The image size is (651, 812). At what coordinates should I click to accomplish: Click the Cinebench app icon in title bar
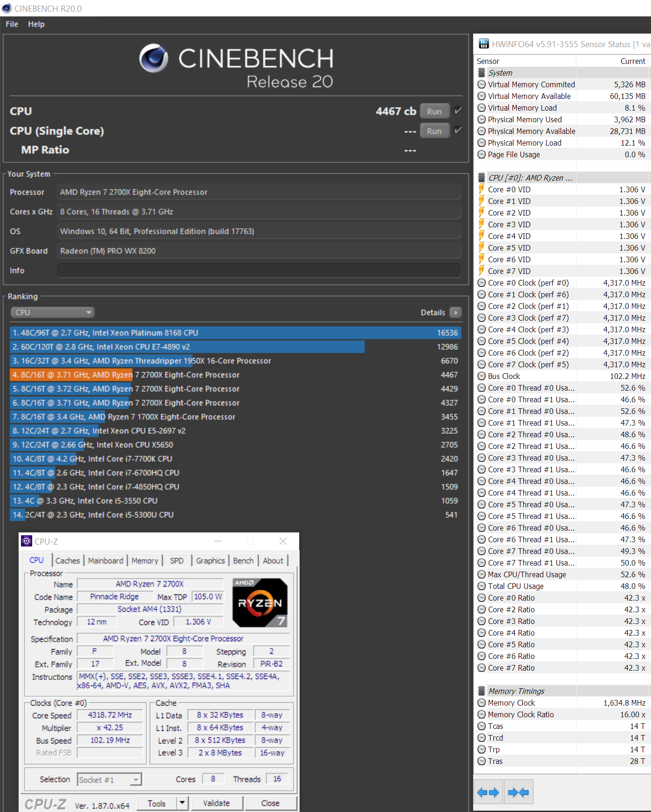click(x=7, y=8)
